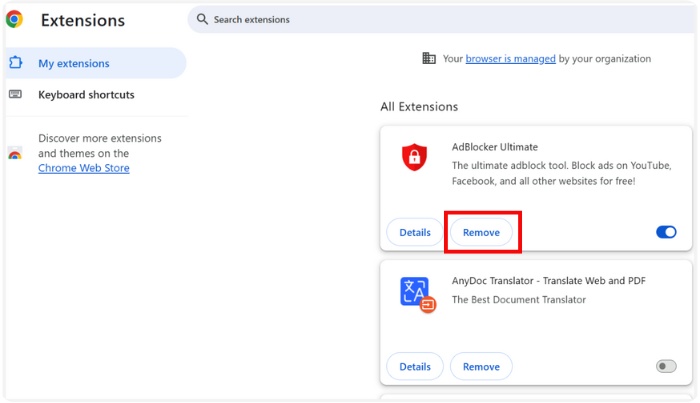Click the managed organization building icon

429,58
